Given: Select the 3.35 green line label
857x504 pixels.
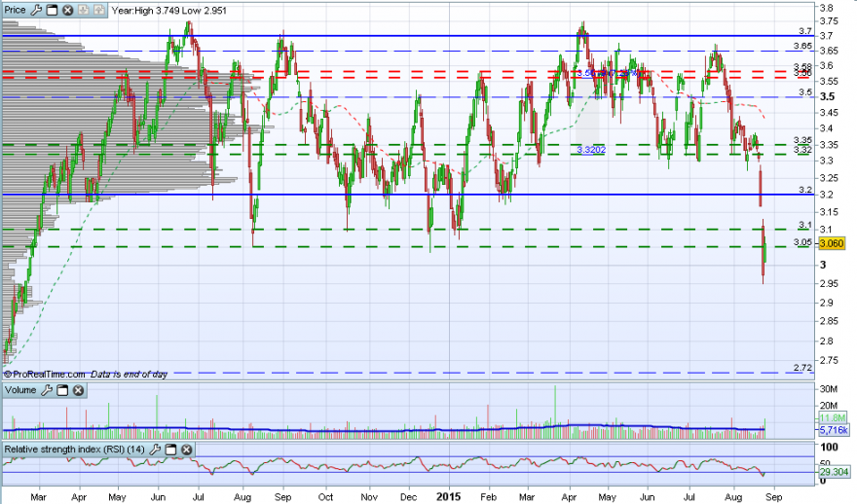Looking at the screenshot, I should (802, 141).
